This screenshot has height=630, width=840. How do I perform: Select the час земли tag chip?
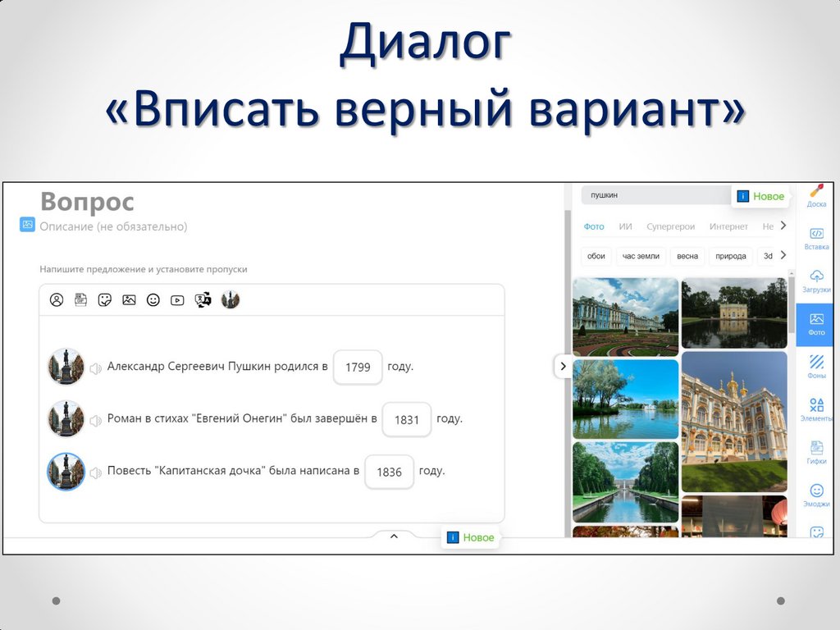[x=641, y=256]
